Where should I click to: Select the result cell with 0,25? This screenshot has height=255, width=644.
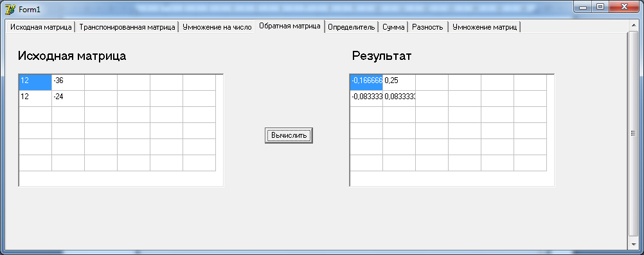pos(399,82)
